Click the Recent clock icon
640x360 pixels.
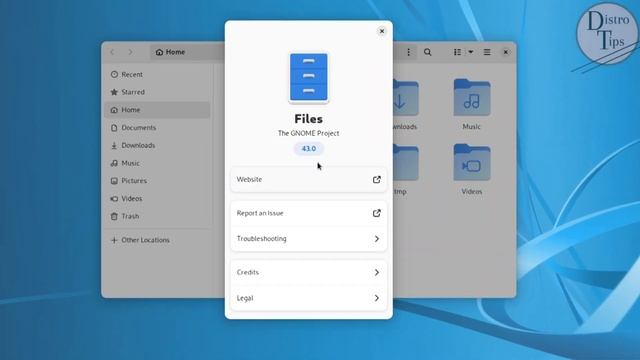point(114,74)
